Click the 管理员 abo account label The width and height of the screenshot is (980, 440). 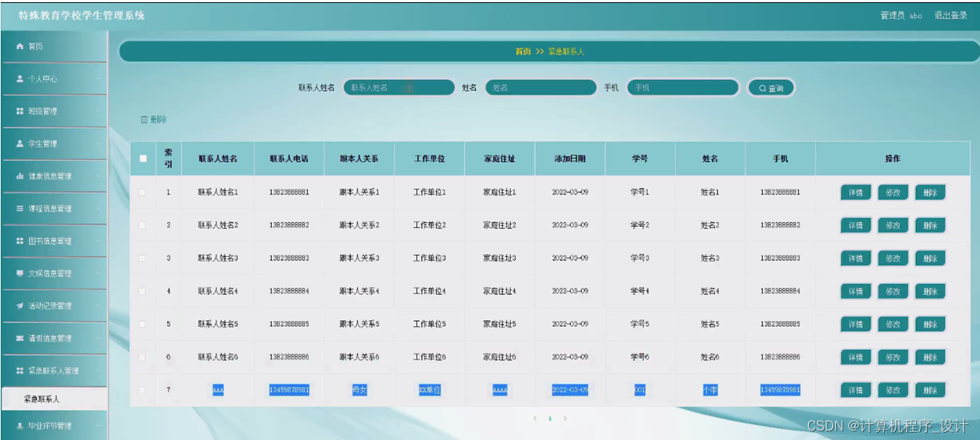coord(901,15)
